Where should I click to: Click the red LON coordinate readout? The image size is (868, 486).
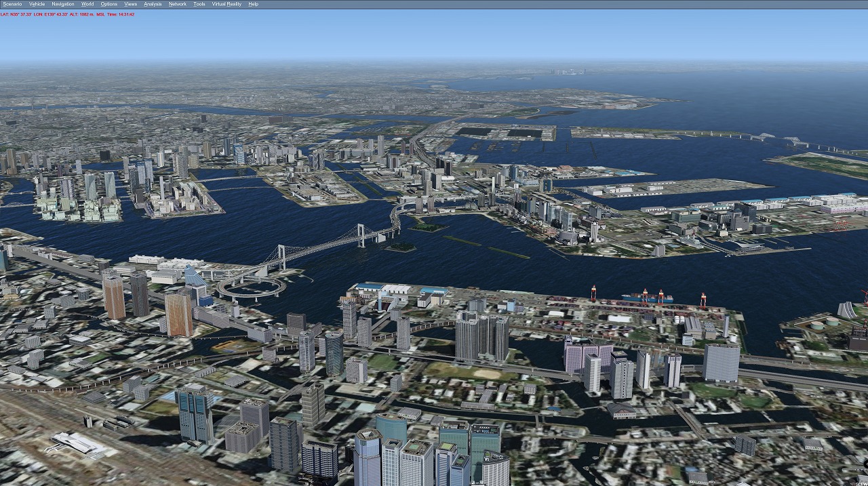[47, 14]
